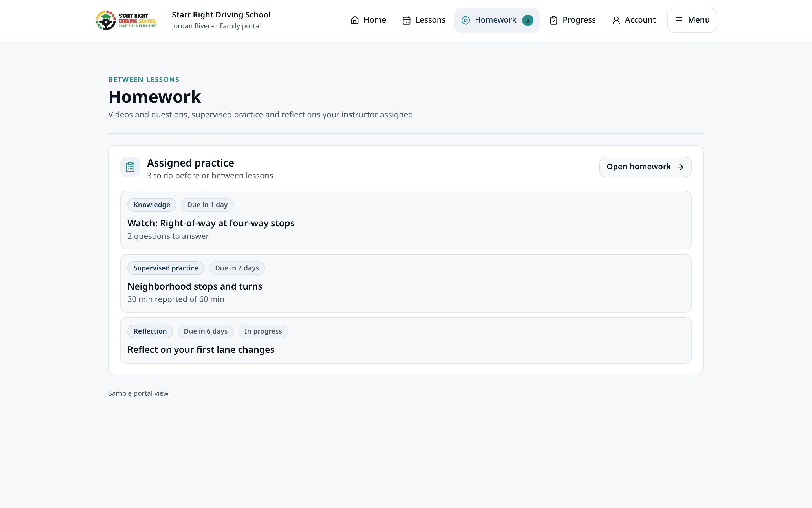
Task: Click the Homework badge showing 3
Action: click(x=528, y=20)
